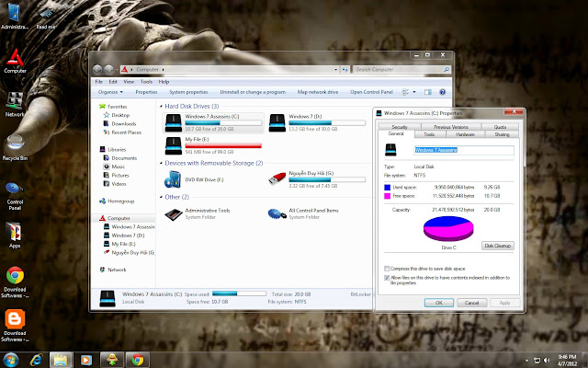The image size is (588, 368).
Task: Switch to the Sharing tab
Action: tap(503, 134)
